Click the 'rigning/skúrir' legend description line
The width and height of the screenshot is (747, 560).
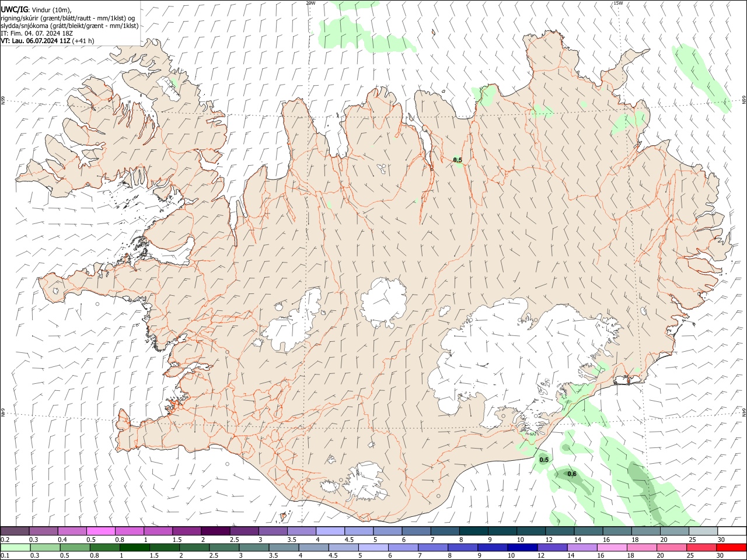[68, 17]
